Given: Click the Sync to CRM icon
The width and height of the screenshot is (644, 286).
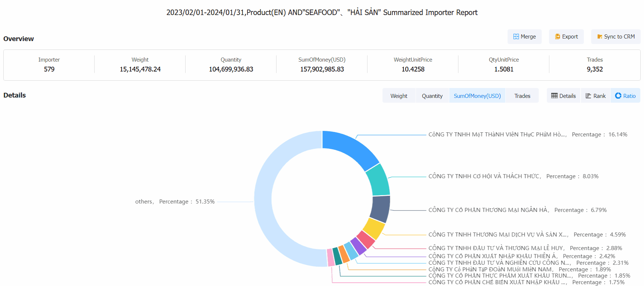Looking at the screenshot, I should (x=600, y=37).
